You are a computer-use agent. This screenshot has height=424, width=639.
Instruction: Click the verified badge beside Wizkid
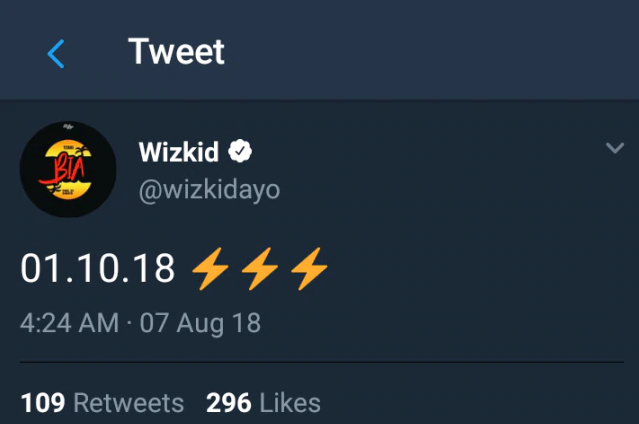tap(240, 151)
